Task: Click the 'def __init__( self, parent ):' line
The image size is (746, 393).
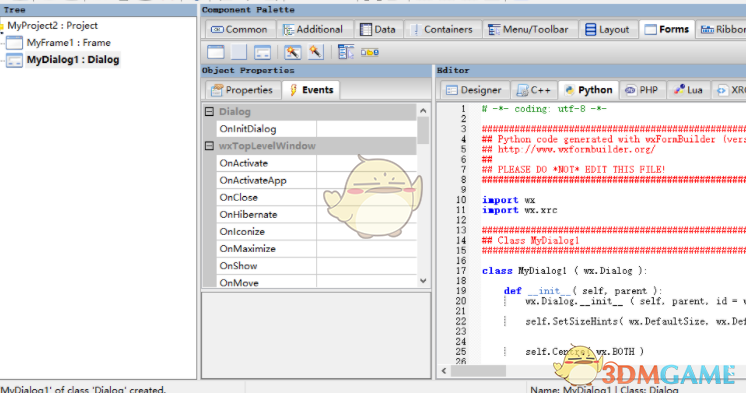Action: [x=583, y=291]
